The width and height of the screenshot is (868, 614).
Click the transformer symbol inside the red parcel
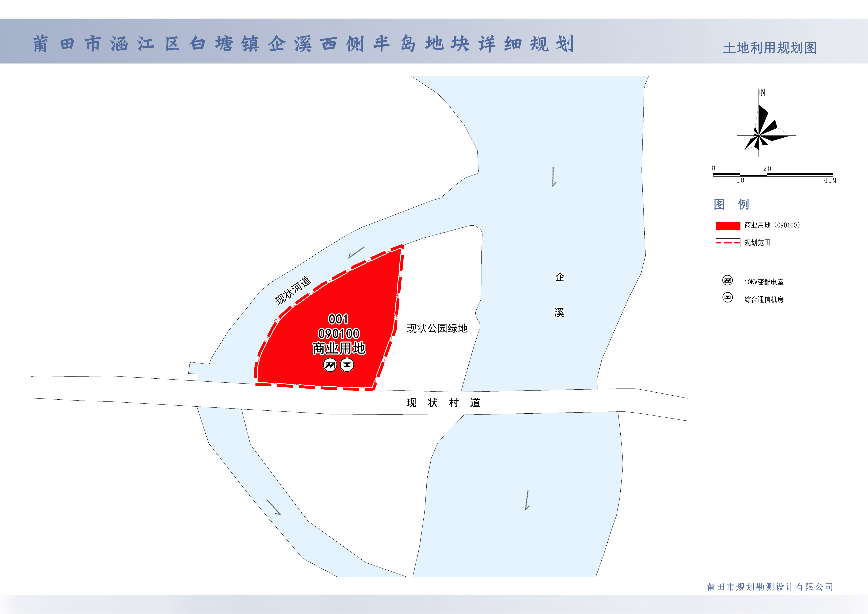(330, 365)
